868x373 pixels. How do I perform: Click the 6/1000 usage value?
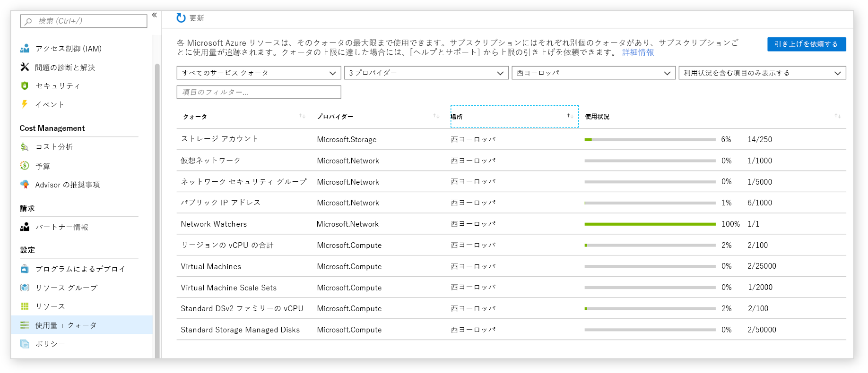tap(760, 203)
